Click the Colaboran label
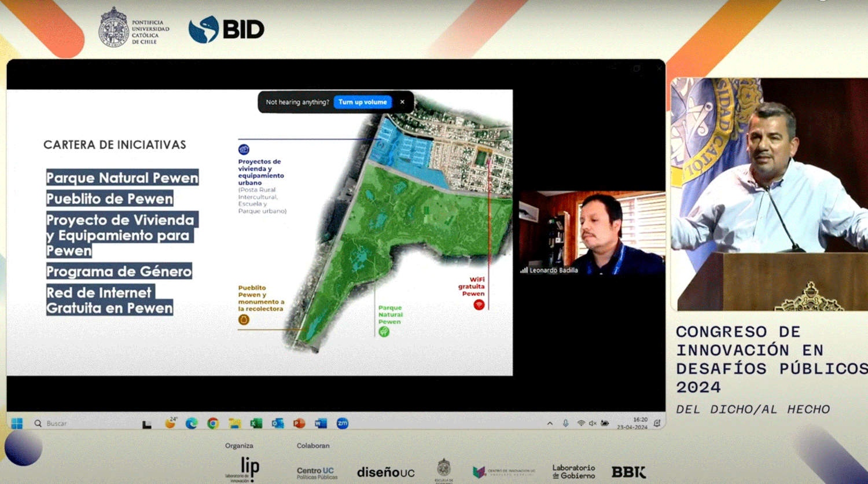The width and height of the screenshot is (868, 484). click(313, 446)
